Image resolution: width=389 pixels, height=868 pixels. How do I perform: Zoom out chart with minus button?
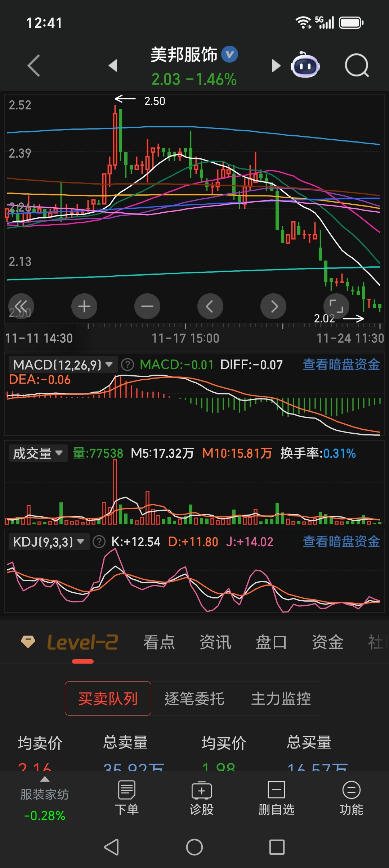pyautogui.click(x=147, y=307)
